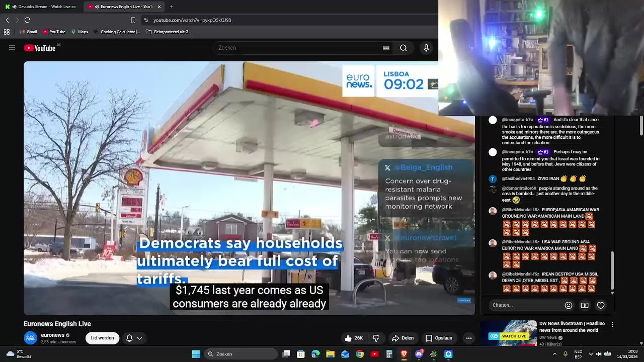The height and width of the screenshot is (362, 644).
Task: Click the Opslaan save button
Action: tap(439, 338)
